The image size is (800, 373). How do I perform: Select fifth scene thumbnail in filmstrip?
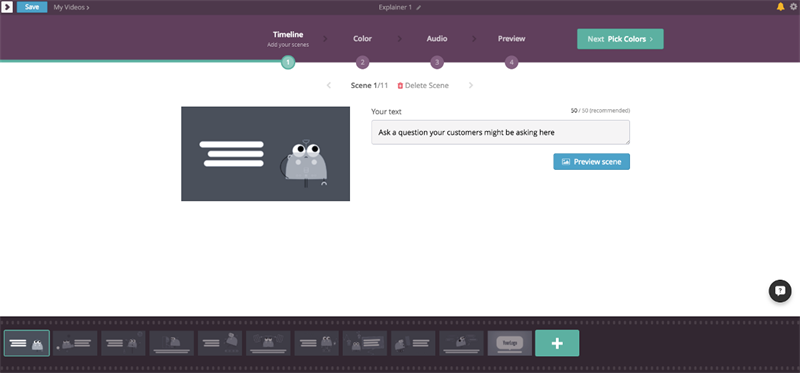tap(220, 343)
